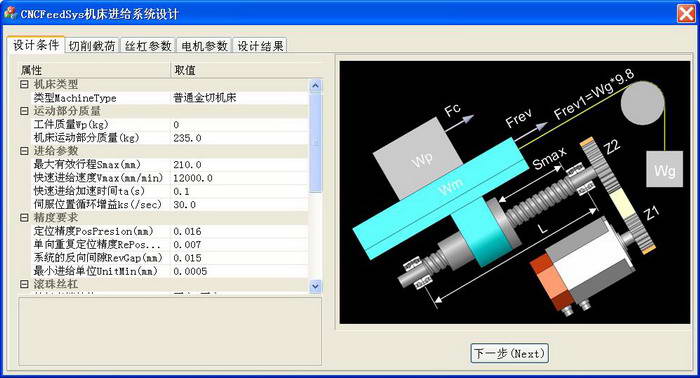Collapse the 滚珠丝杠 group

[25, 284]
